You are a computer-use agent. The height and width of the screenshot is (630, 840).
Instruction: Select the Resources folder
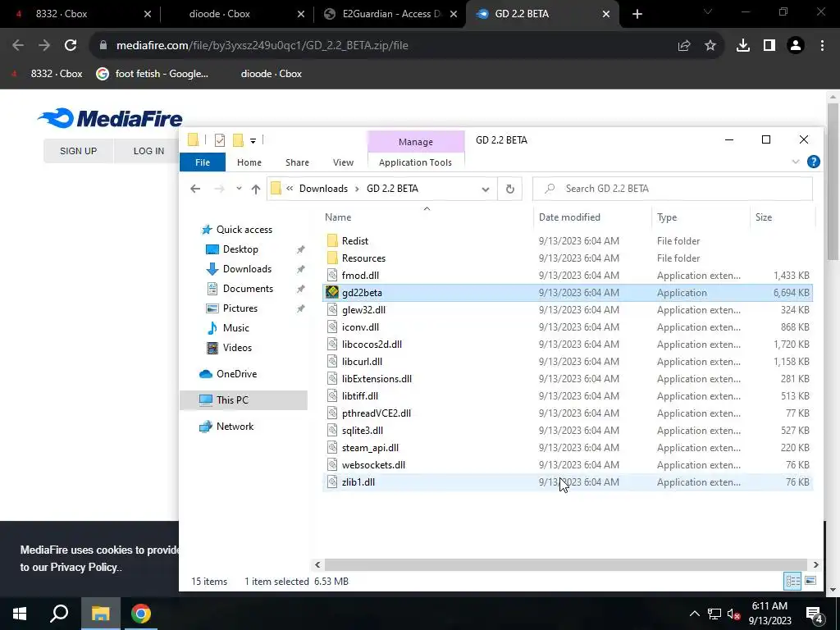coord(568,258)
